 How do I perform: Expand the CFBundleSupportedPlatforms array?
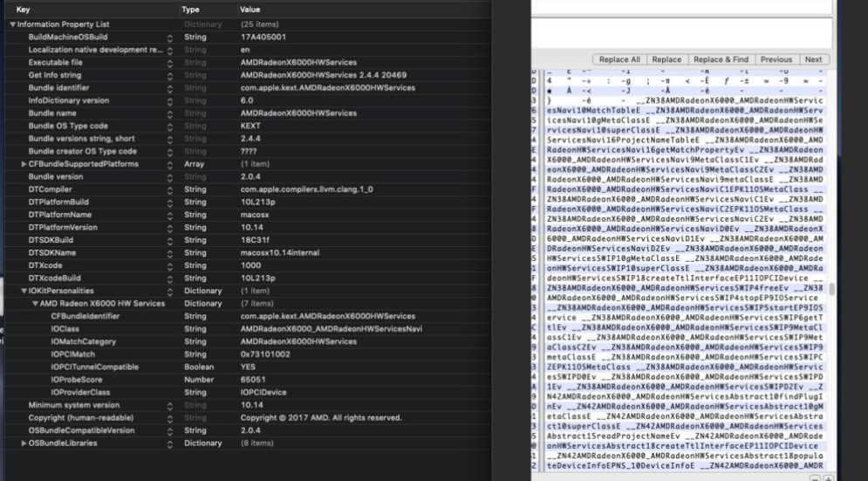click(24, 164)
